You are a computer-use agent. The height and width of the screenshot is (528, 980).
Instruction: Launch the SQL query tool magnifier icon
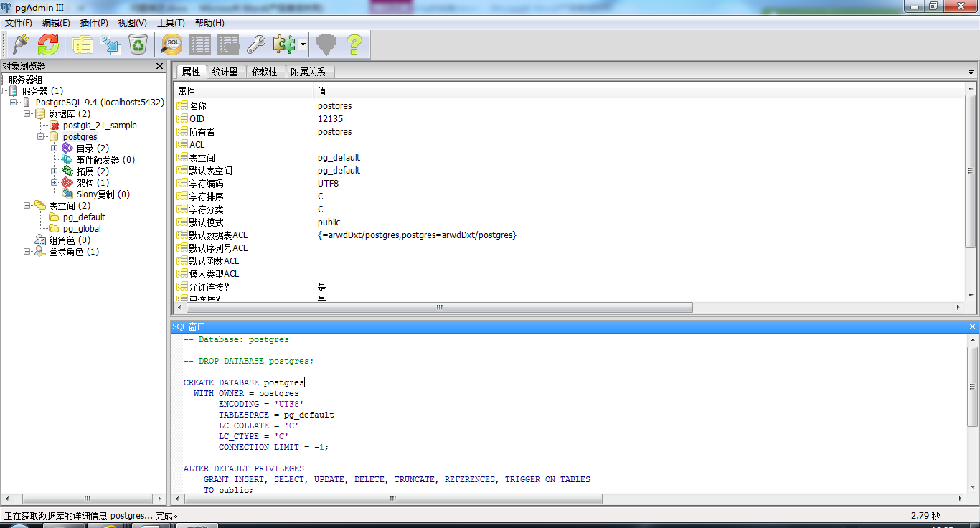point(171,44)
